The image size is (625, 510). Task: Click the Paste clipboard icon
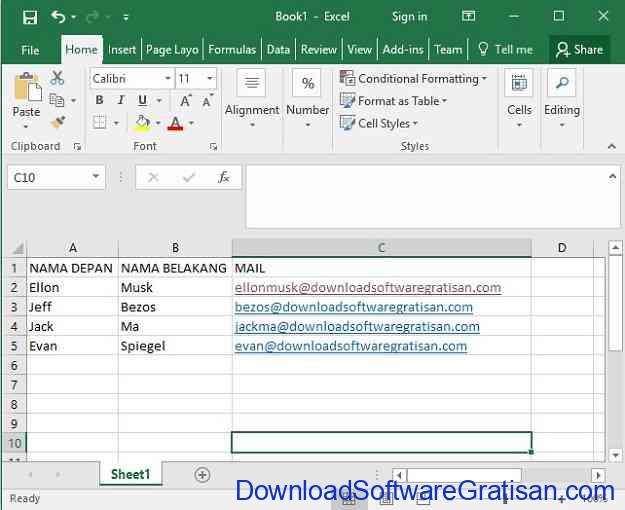pyautogui.click(x=27, y=87)
